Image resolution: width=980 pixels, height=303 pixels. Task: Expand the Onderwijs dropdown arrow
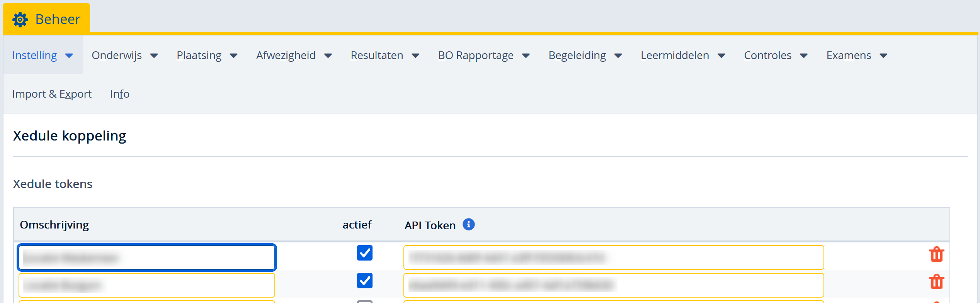pos(154,56)
